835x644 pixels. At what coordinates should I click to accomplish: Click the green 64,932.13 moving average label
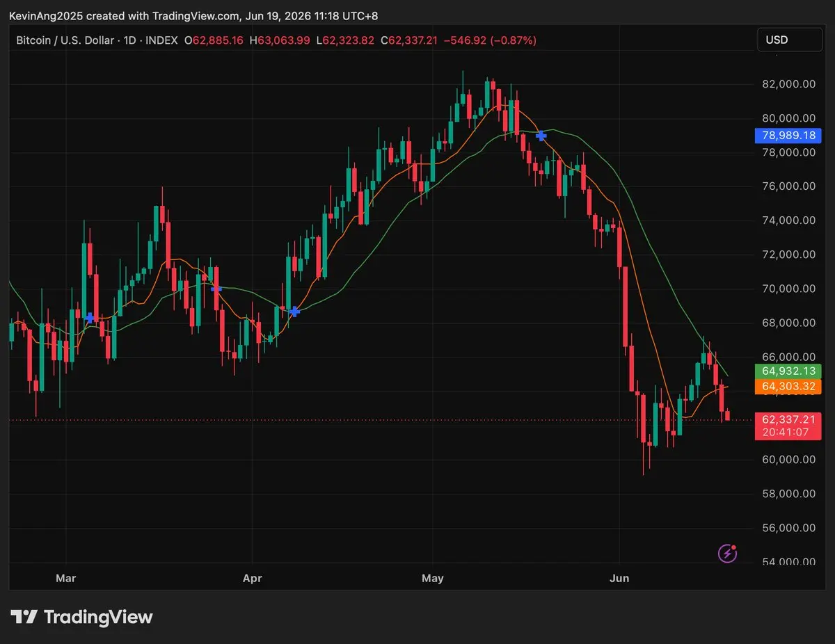pyautogui.click(x=788, y=371)
